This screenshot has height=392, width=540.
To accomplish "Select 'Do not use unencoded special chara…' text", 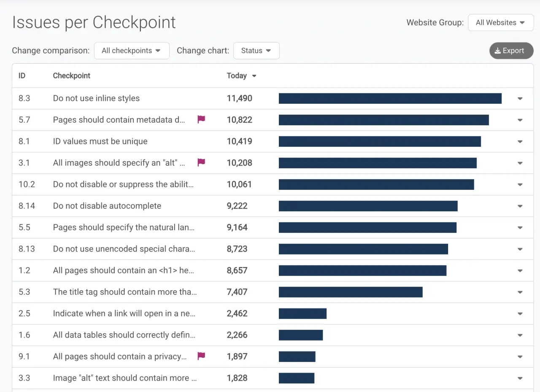I will pos(124,249).
